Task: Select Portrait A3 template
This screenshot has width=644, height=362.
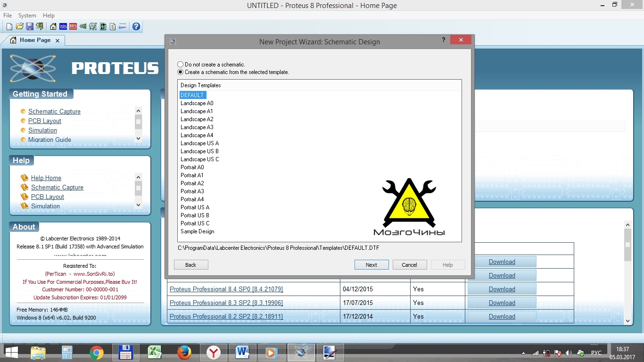Action: (x=192, y=191)
